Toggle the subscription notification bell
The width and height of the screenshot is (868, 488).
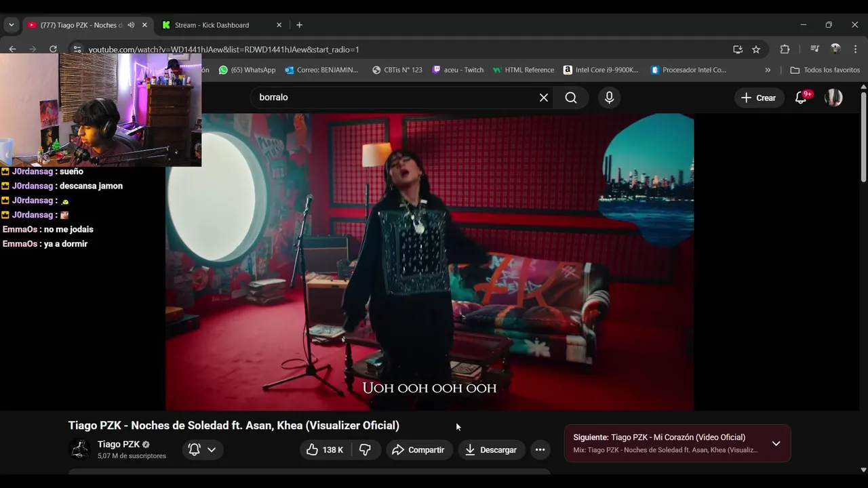[x=194, y=449]
